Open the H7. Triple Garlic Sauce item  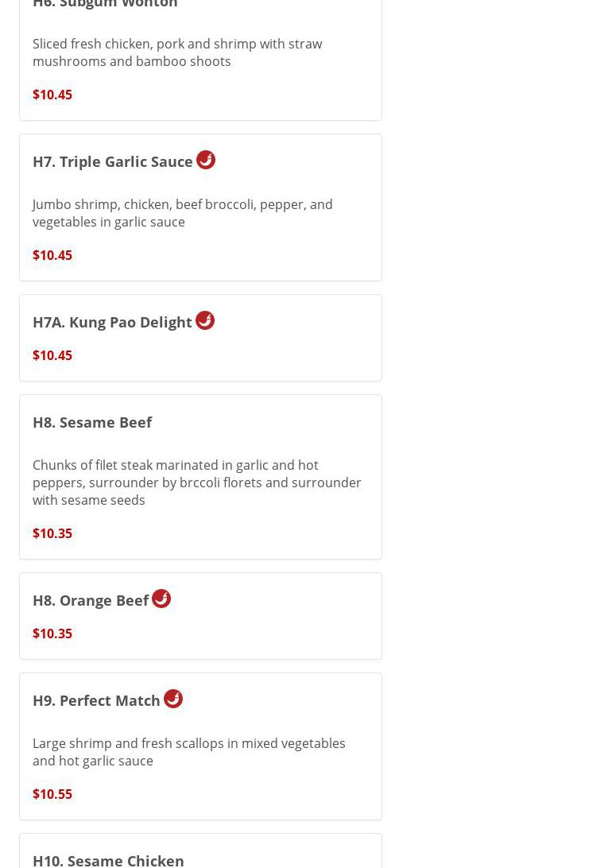[x=113, y=161]
